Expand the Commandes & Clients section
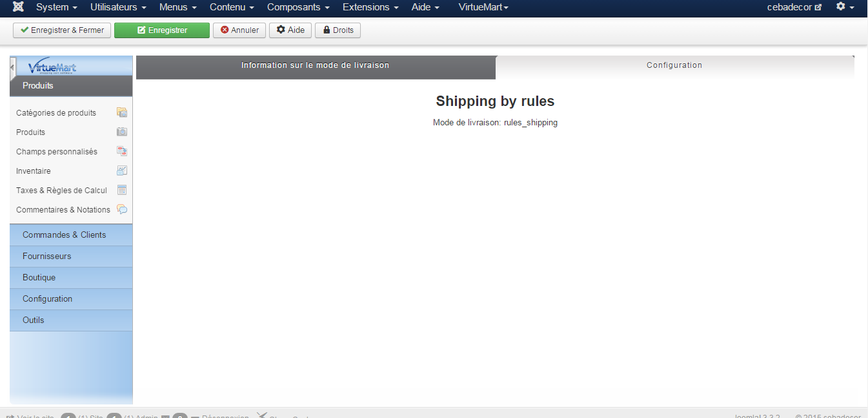The image size is (868, 418). (x=71, y=235)
